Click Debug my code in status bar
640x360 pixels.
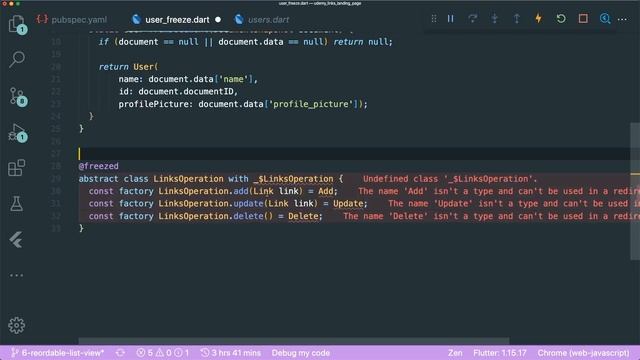pos(300,353)
